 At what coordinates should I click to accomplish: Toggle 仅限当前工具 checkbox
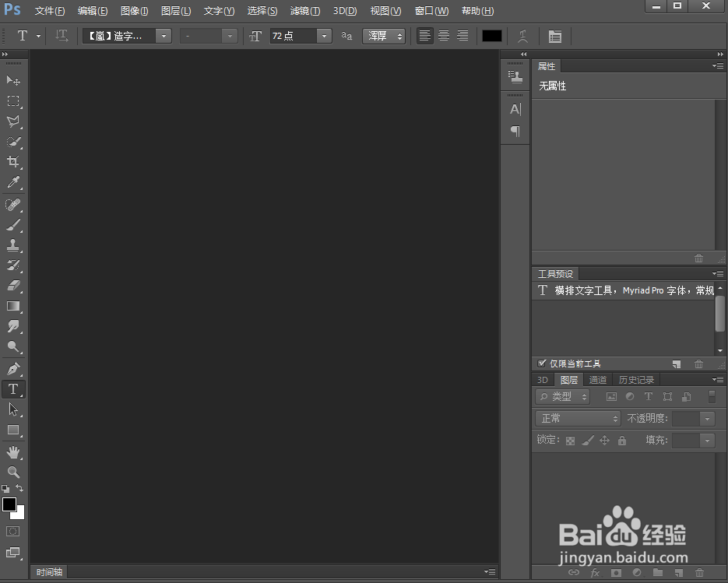click(541, 363)
